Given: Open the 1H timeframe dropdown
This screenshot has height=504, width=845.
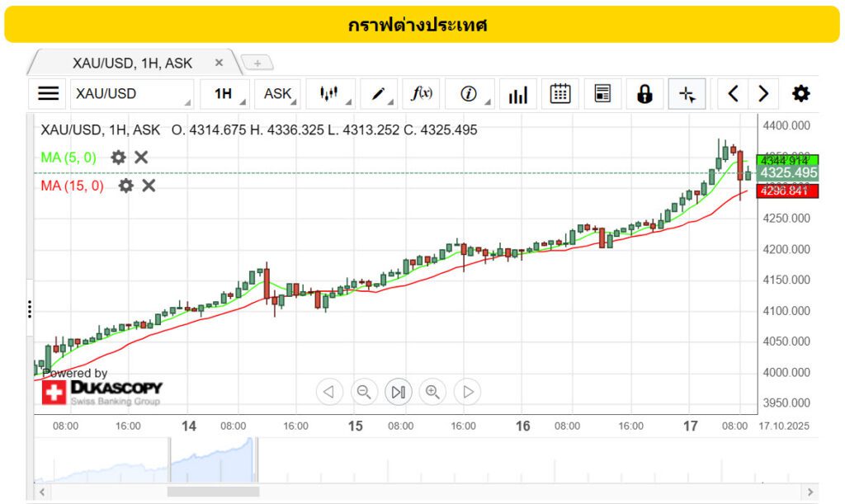Looking at the screenshot, I should (225, 94).
